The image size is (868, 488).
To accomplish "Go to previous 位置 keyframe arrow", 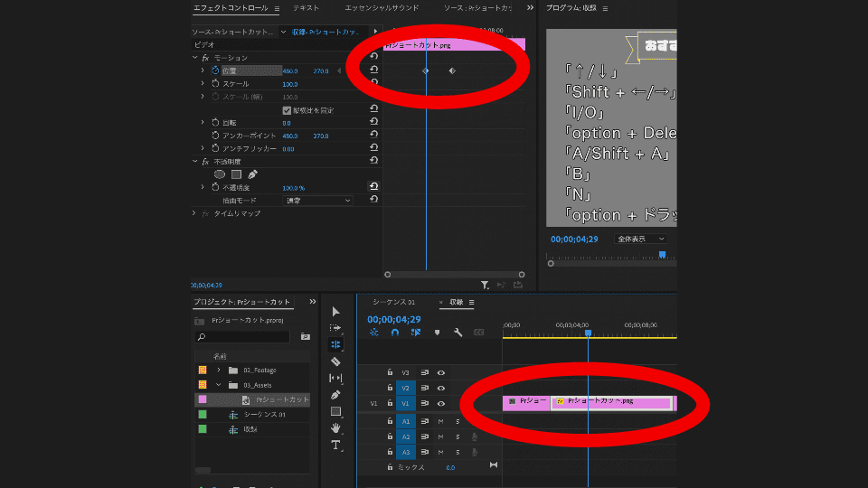I will [x=339, y=70].
